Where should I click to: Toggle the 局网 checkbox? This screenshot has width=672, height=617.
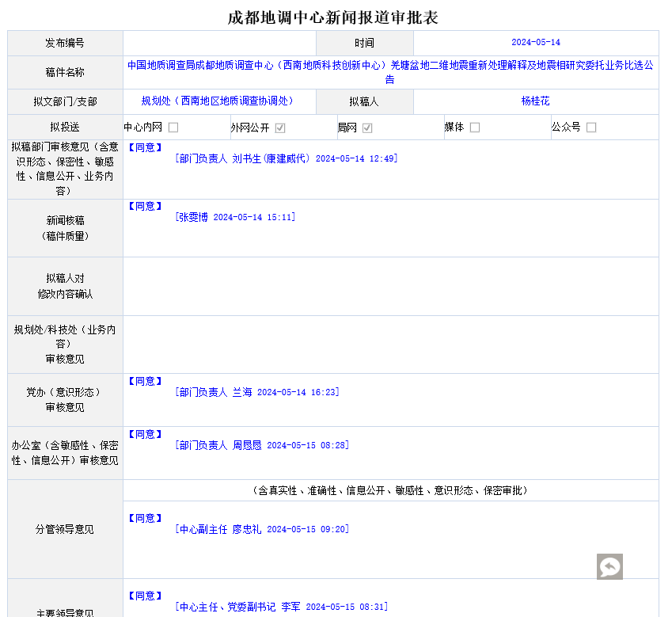point(367,128)
